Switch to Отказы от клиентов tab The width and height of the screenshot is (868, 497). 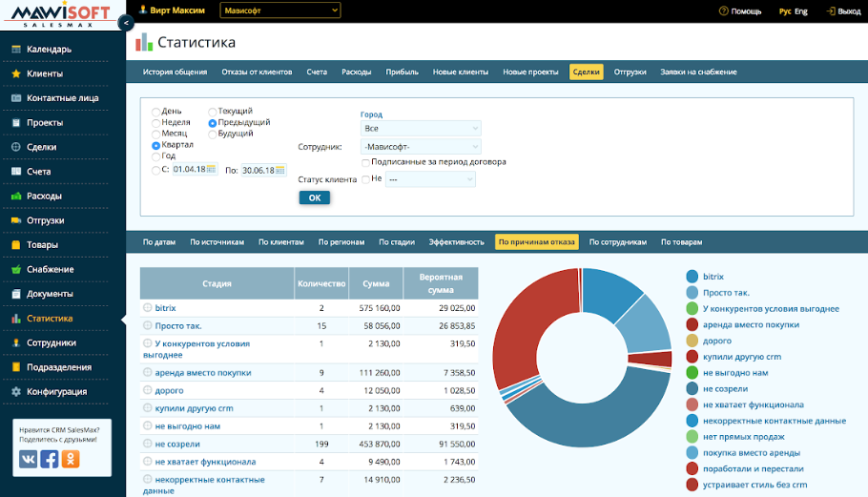point(257,72)
